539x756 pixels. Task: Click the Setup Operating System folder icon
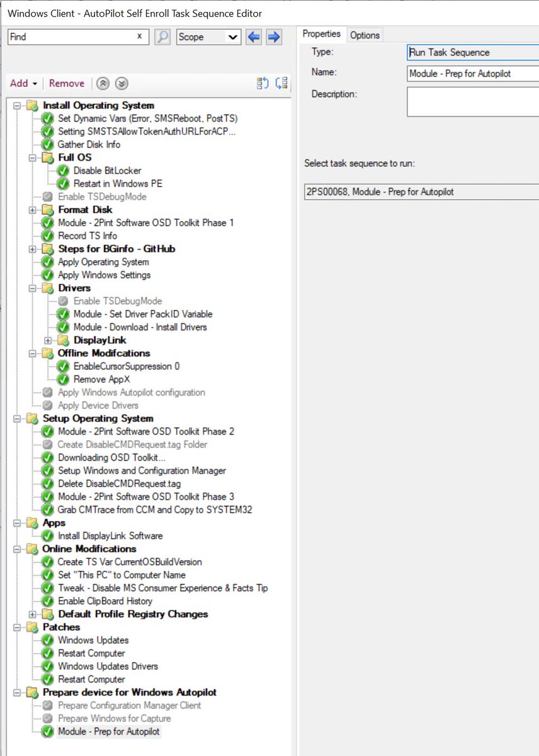32,418
